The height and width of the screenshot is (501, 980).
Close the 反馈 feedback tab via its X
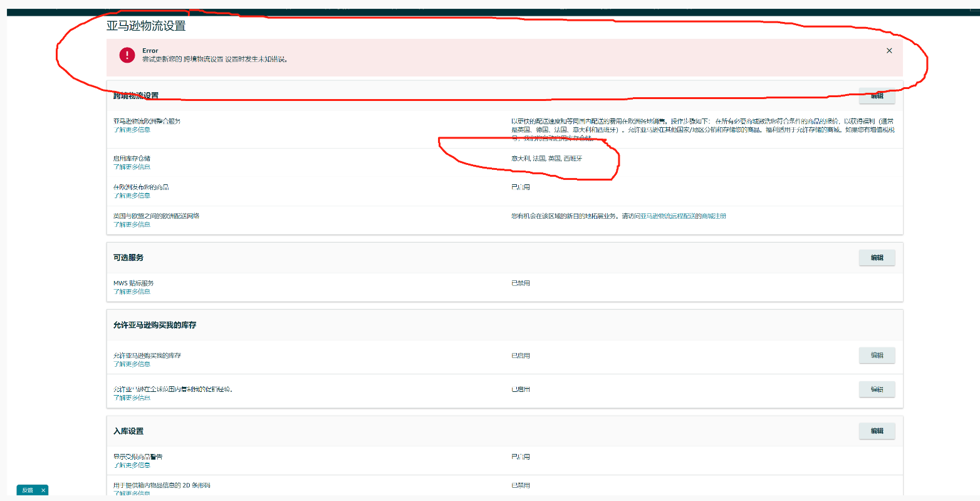tap(43, 490)
